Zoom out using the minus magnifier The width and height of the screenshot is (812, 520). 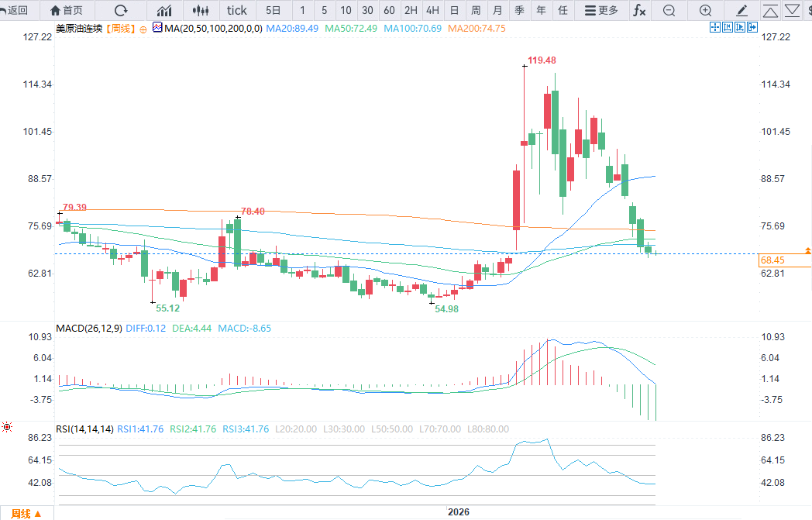click(669, 10)
